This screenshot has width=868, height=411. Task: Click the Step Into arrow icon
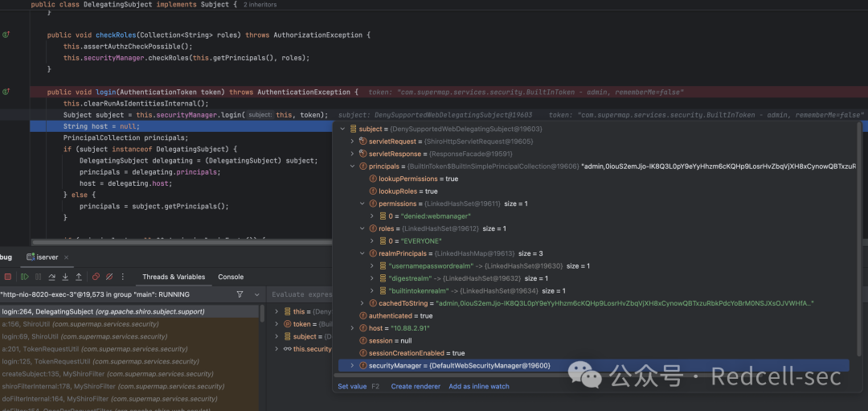coord(65,277)
